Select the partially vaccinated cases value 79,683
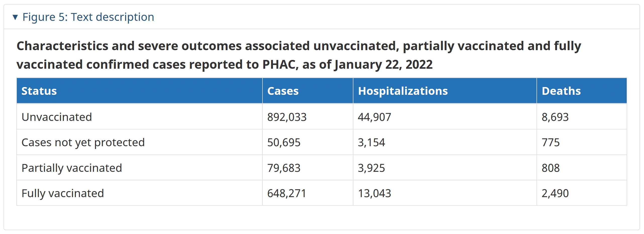The height and width of the screenshot is (234, 644). (x=284, y=168)
